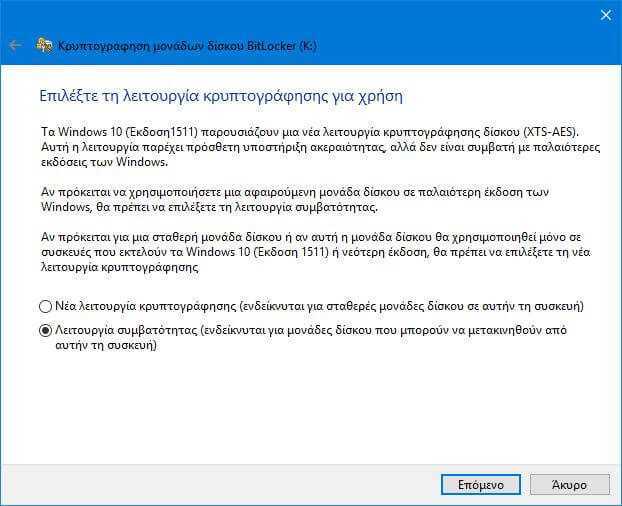Click the Επόμενο button
The width and height of the screenshot is (622, 506).
(481, 485)
